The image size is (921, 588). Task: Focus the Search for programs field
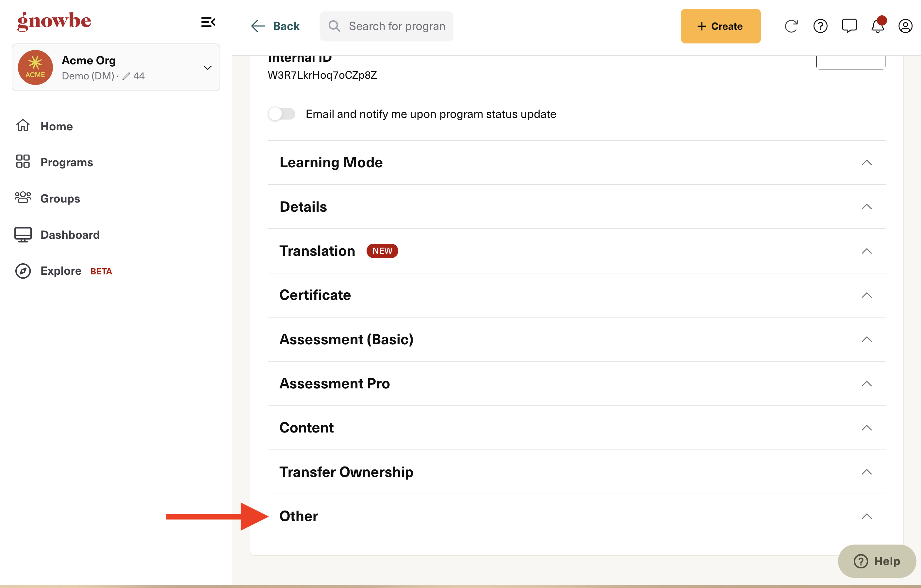tap(386, 26)
